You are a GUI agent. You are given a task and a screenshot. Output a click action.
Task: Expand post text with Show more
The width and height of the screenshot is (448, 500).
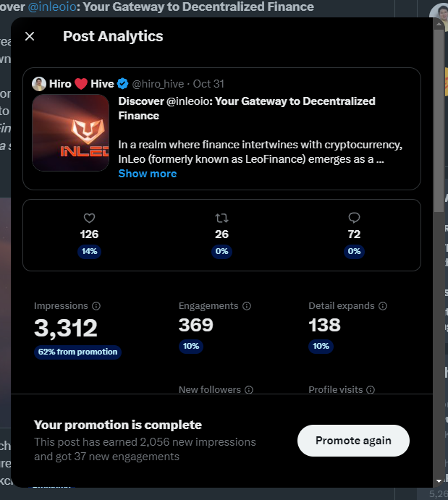tap(148, 174)
